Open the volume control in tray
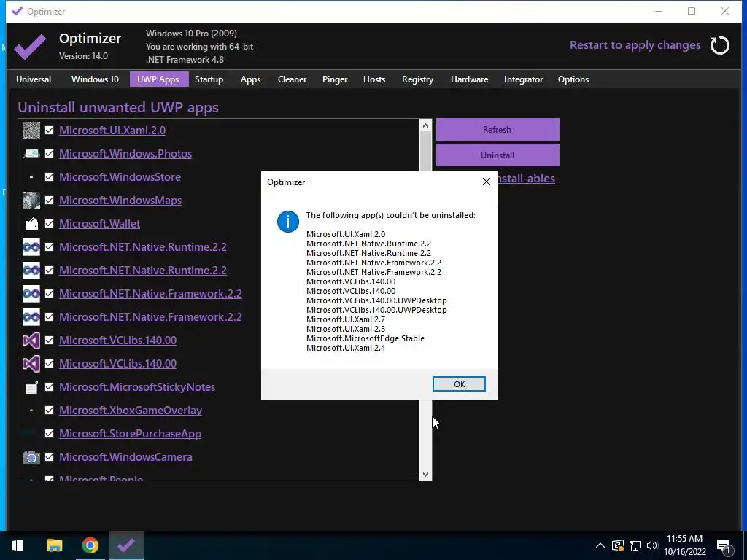747x560 pixels. [x=652, y=545]
